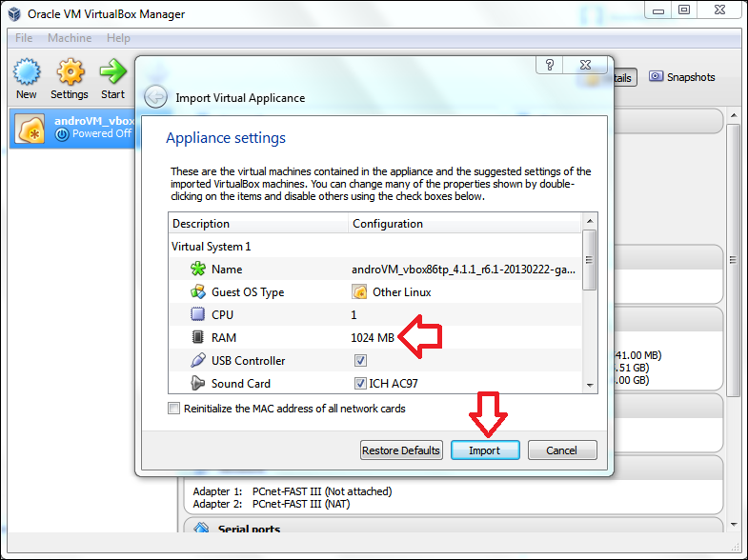Viewport: 748px width, 560px height.
Task: Click the Snapshots button label
Action: tap(691, 77)
